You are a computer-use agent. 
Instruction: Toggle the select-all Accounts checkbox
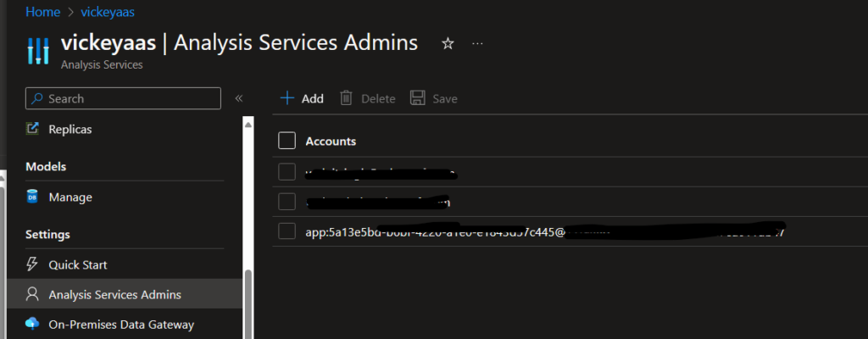[287, 141]
